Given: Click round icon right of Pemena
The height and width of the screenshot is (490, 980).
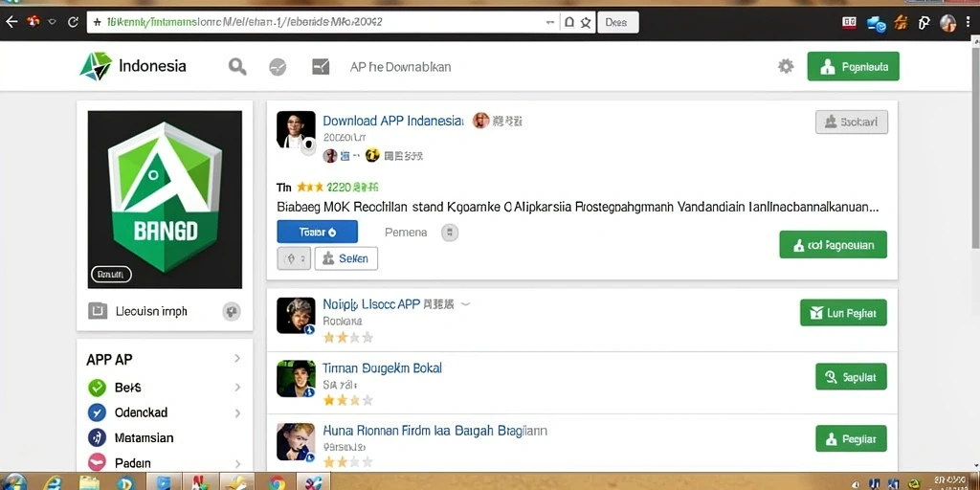Looking at the screenshot, I should pos(450,234).
